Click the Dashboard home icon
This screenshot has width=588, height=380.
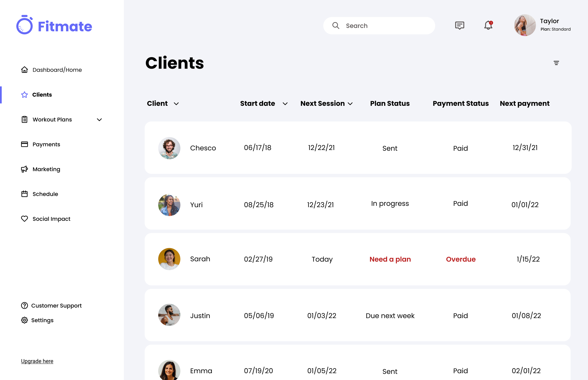(24, 70)
